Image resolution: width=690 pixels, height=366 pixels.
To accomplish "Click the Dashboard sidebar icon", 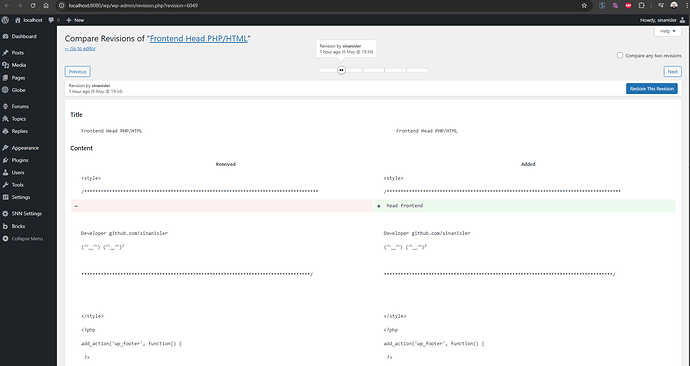I will [x=5, y=37].
